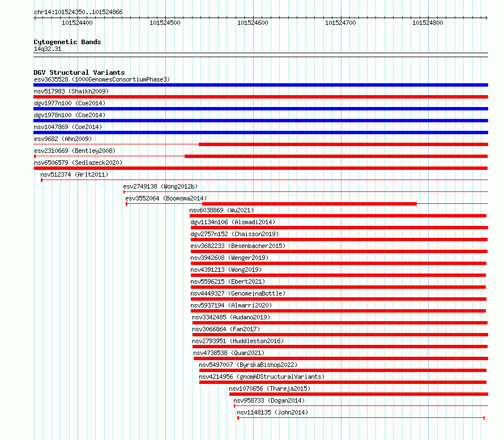This screenshot has height=440, width=504.
Task: Open nsv1070656 (Thareja2015) variant
Action: point(270,388)
